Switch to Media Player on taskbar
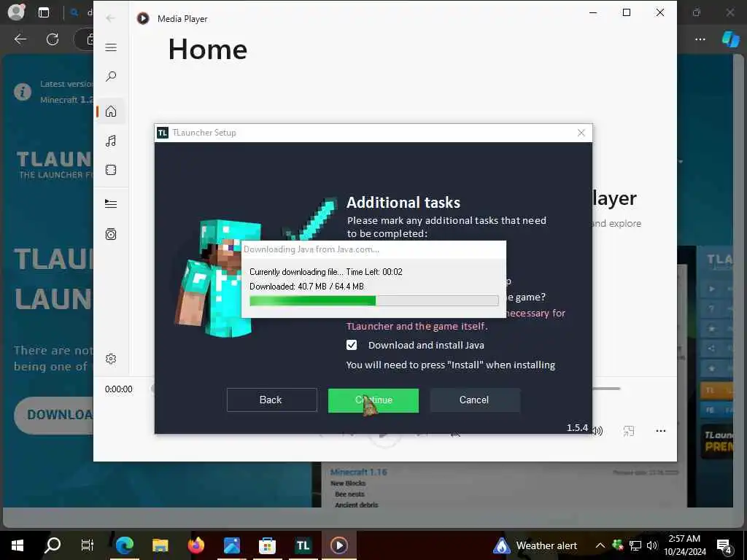This screenshot has width=747, height=560. [x=338, y=545]
